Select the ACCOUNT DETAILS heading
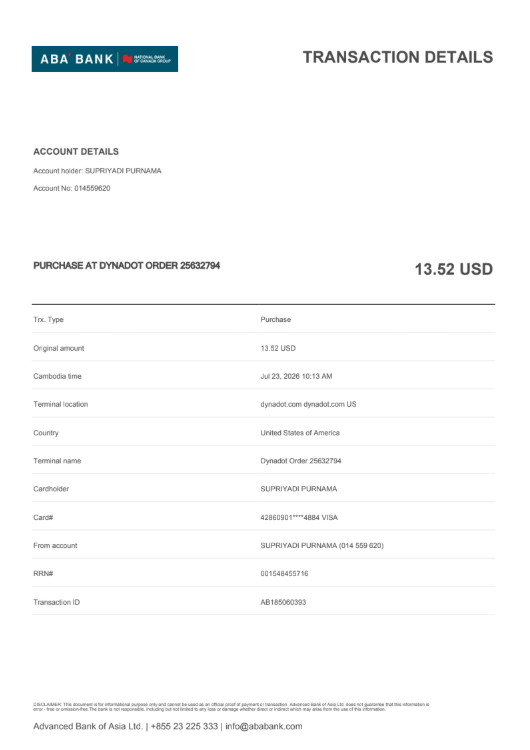This screenshot has height=750, width=530. pyautogui.click(x=76, y=152)
